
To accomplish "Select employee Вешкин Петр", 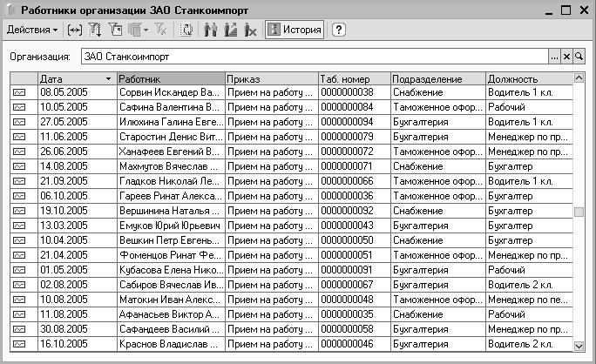I will (x=171, y=240).
